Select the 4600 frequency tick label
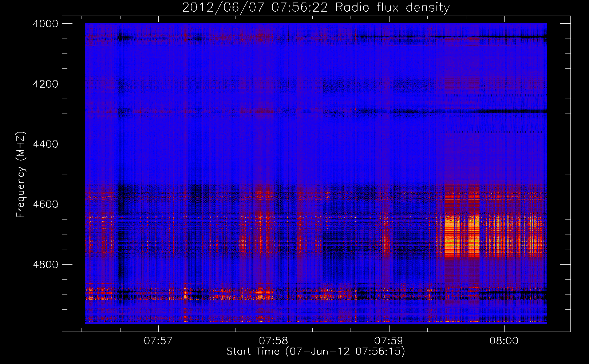This screenshot has width=589, height=364. [x=46, y=204]
